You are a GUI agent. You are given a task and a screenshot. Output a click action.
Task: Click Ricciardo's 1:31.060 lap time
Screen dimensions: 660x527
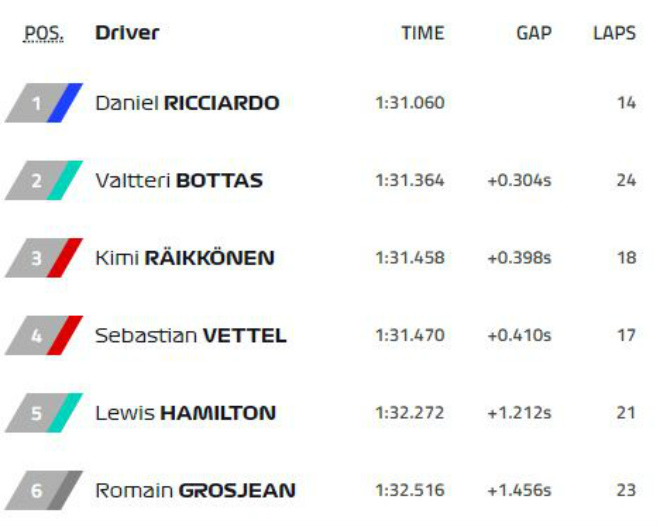(x=410, y=103)
